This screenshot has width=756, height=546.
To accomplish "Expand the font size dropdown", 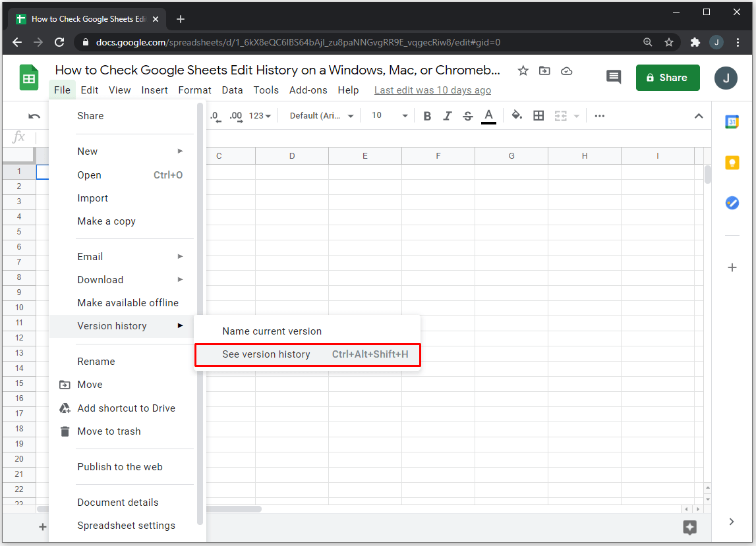I will click(x=390, y=116).
